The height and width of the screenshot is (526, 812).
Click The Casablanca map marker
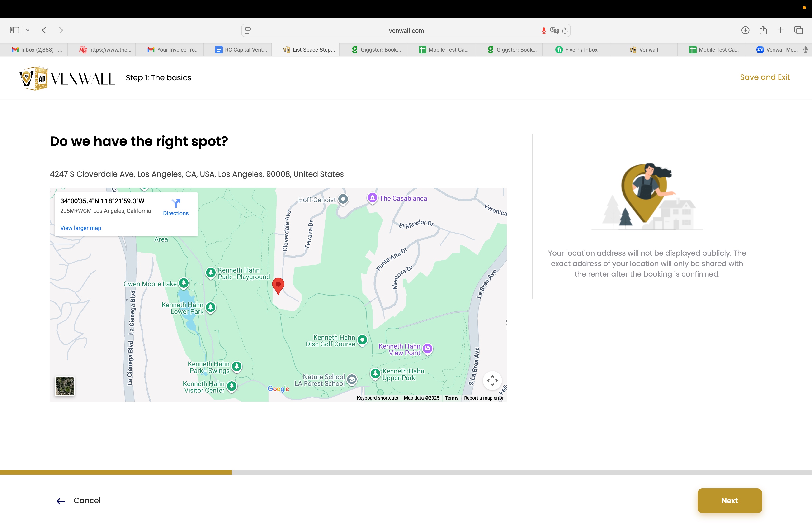pos(372,198)
